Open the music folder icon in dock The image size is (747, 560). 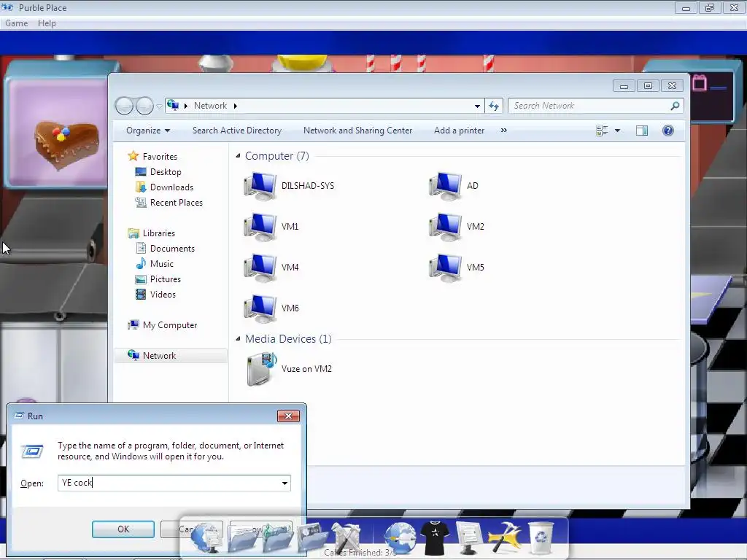point(277,538)
